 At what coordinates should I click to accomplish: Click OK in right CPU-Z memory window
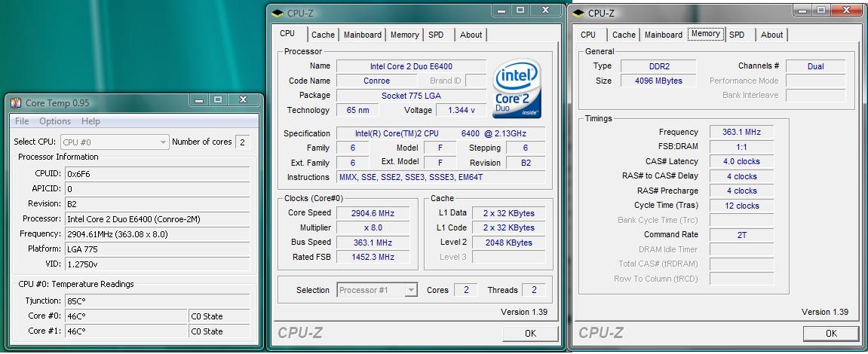point(832,334)
